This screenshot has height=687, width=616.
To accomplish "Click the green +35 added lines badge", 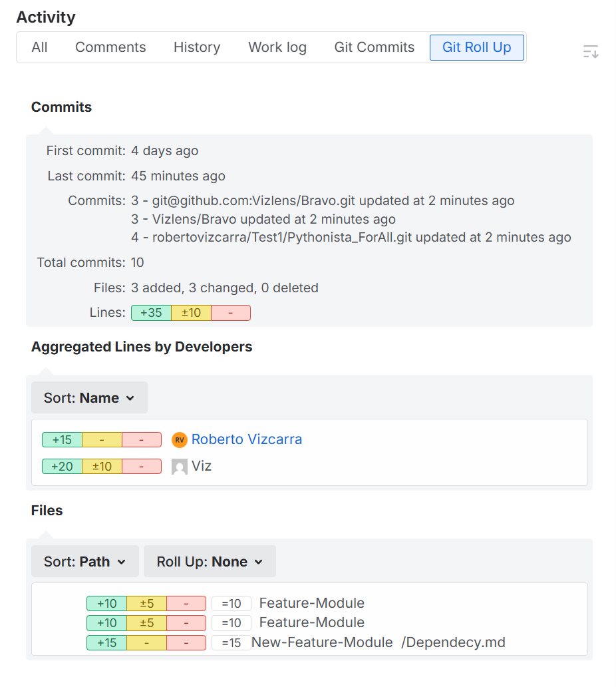I will [151, 313].
